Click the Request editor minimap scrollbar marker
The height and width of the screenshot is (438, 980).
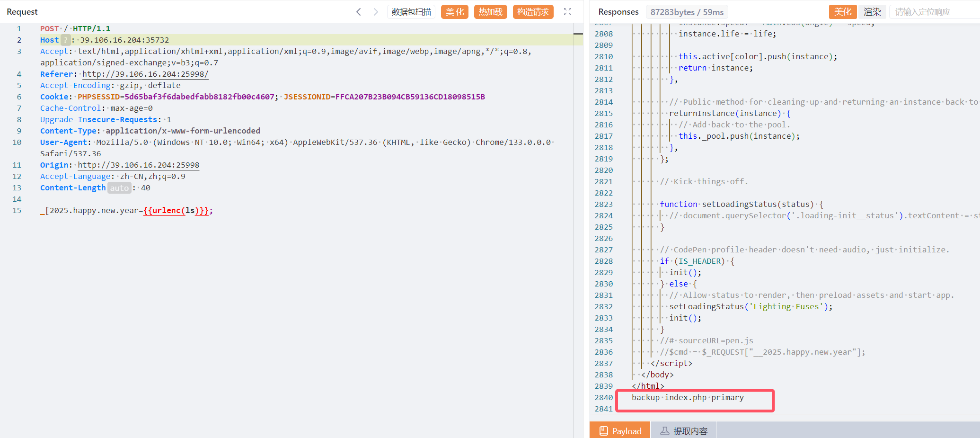coord(578,34)
